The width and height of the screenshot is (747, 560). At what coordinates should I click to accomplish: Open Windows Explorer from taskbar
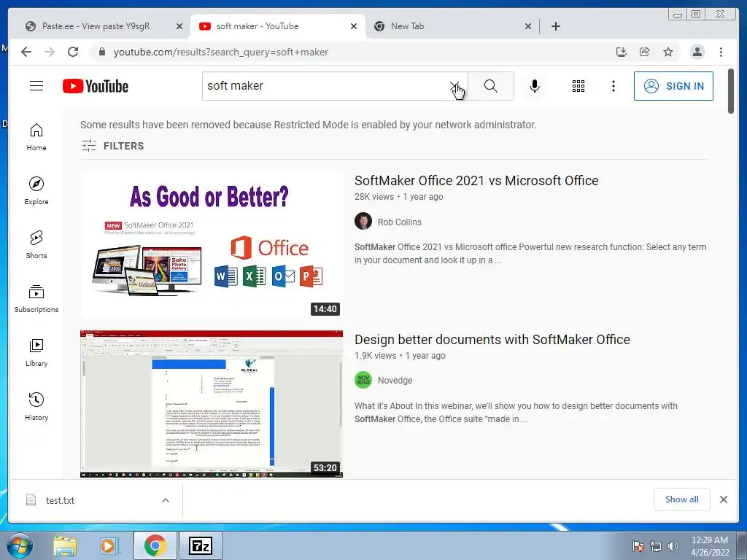(65, 545)
